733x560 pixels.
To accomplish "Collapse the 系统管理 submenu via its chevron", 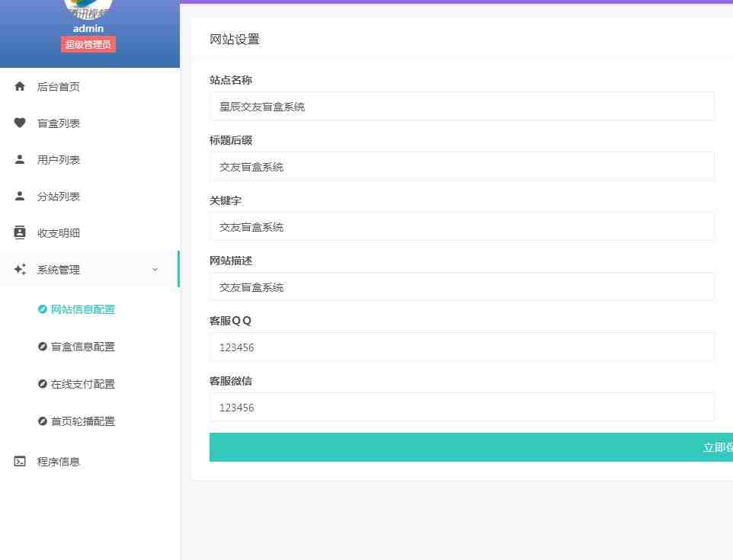I will pyautogui.click(x=155, y=269).
